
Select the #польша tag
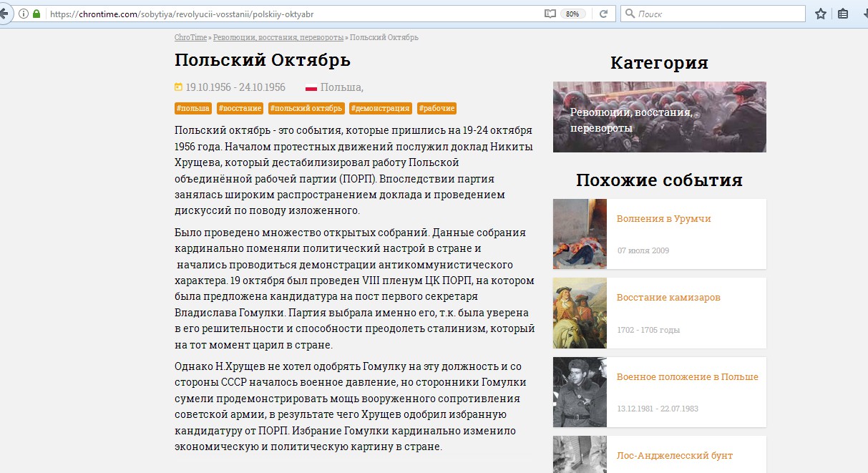[193, 109]
